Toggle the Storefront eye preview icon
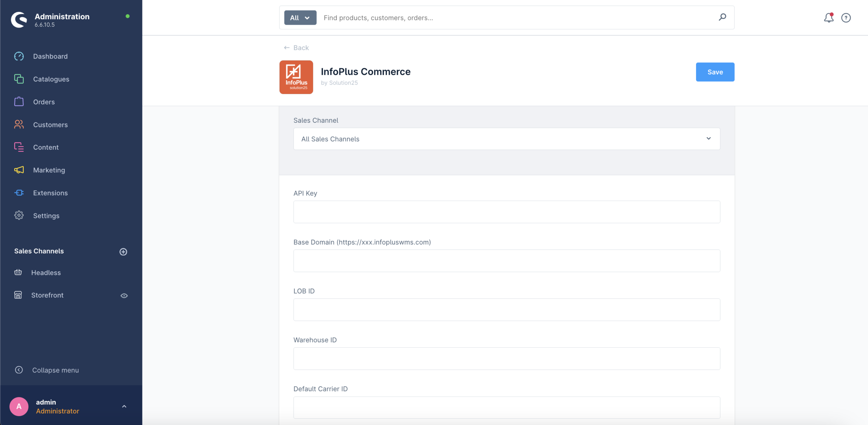This screenshot has width=868, height=425. pyautogui.click(x=124, y=296)
